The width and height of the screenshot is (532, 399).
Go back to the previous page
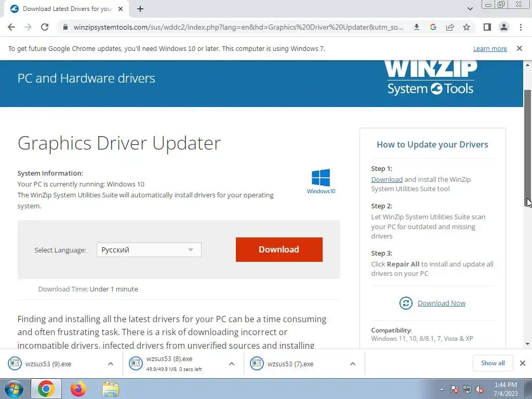click(11, 27)
